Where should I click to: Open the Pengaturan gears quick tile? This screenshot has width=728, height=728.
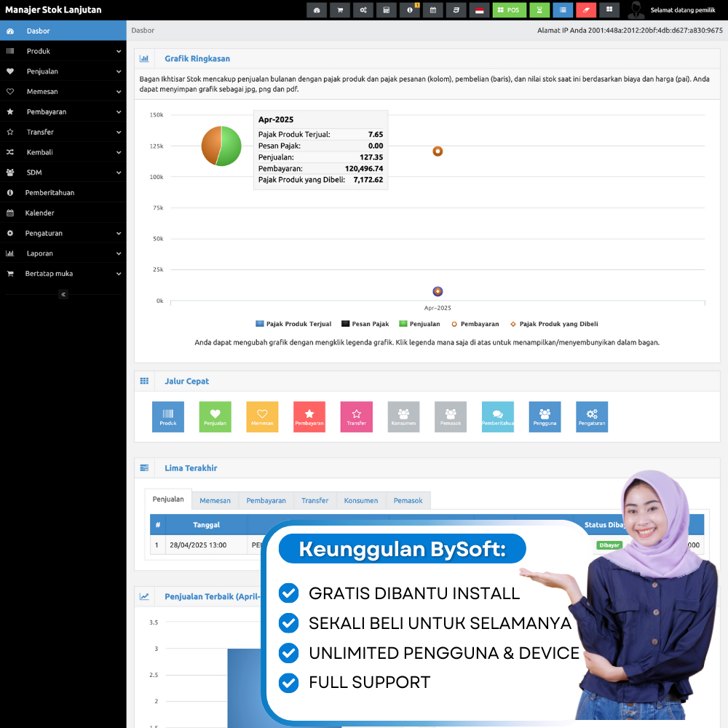(x=591, y=417)
